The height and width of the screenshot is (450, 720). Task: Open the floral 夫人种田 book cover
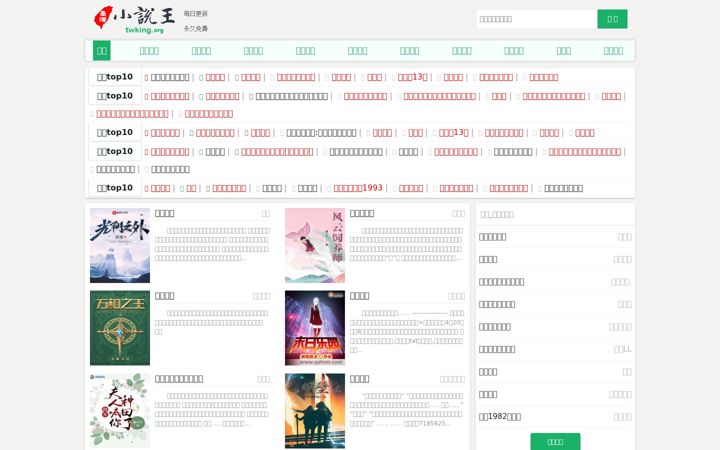[120, 411]
